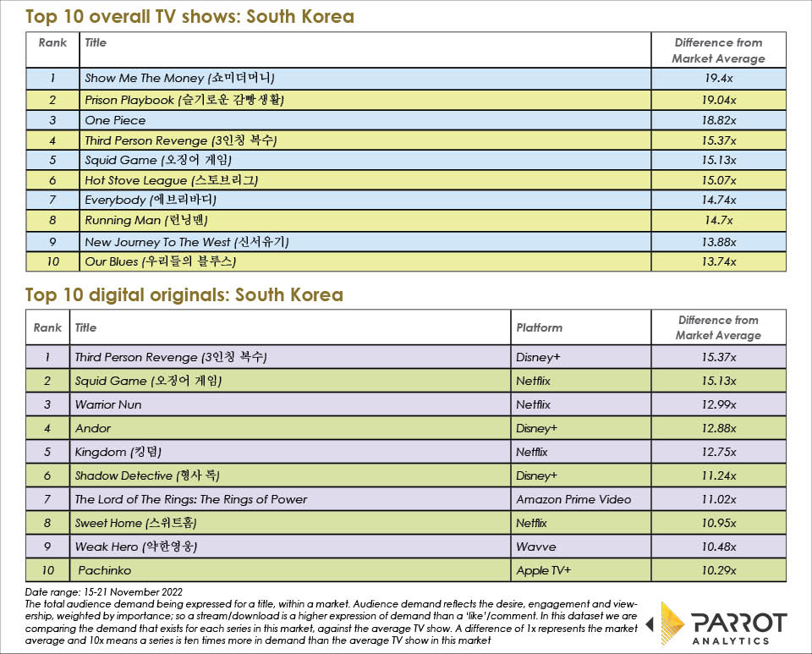Select the 19.04x value
This screenshot has height=654, width=812.
point(719,100)
